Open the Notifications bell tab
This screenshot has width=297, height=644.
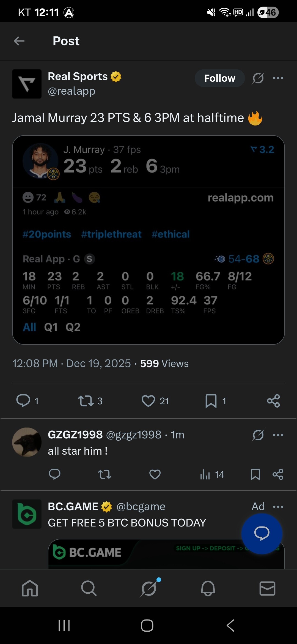208,588
